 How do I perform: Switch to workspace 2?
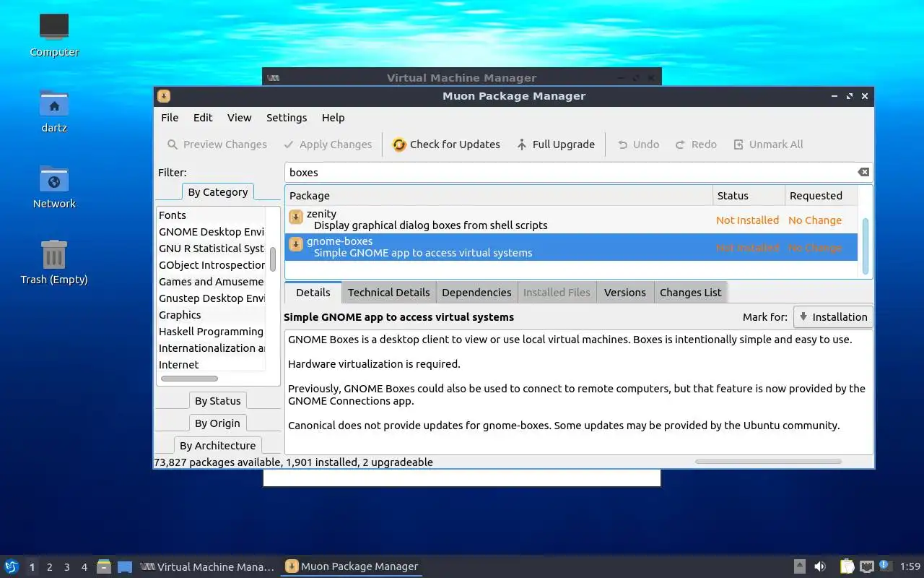(49, 567)
